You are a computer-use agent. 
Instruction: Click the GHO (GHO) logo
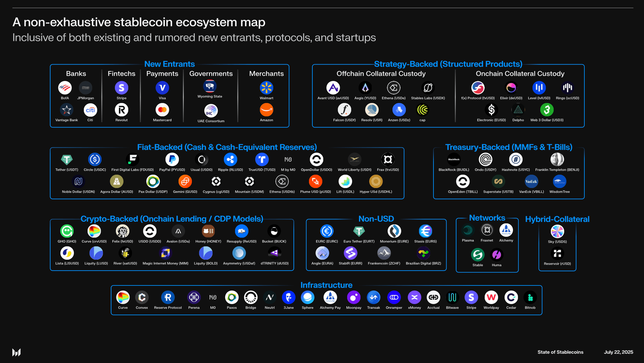67,231
